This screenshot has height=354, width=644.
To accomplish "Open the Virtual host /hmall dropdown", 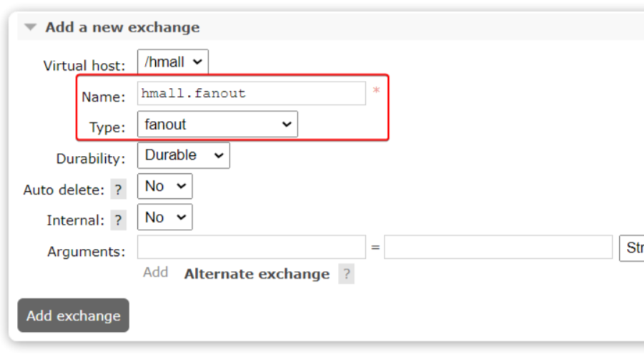I will pos(173,62).
